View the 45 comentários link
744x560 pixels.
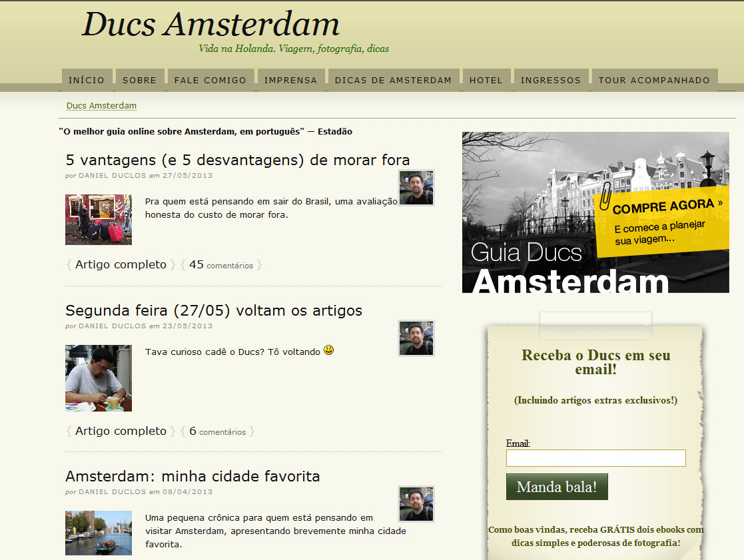point(221,265)
